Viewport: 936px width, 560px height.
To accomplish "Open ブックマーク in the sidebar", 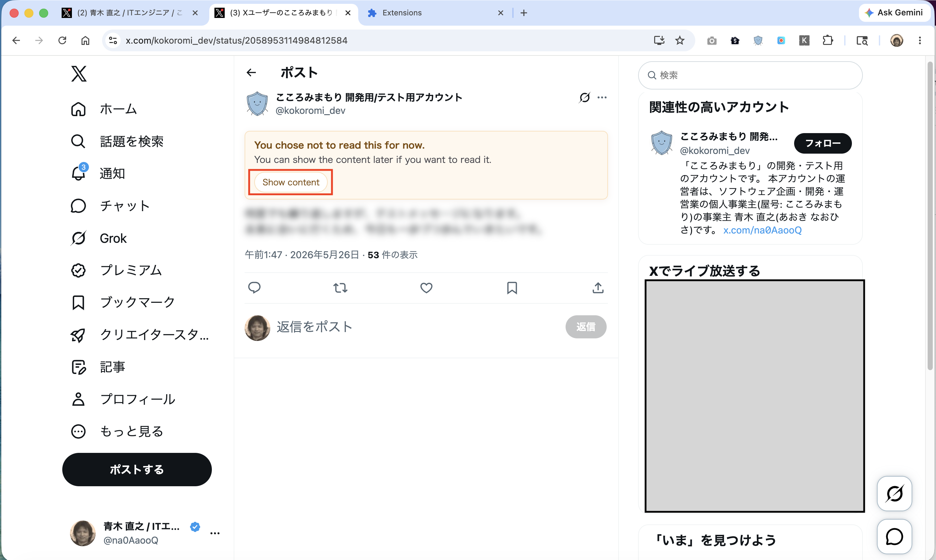I will [123, 302].
